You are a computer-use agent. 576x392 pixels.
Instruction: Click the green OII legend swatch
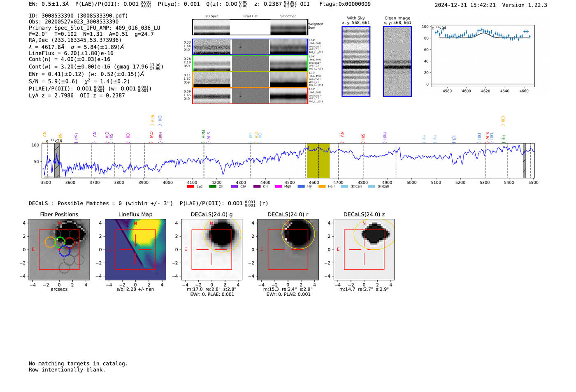pos(212,186)
